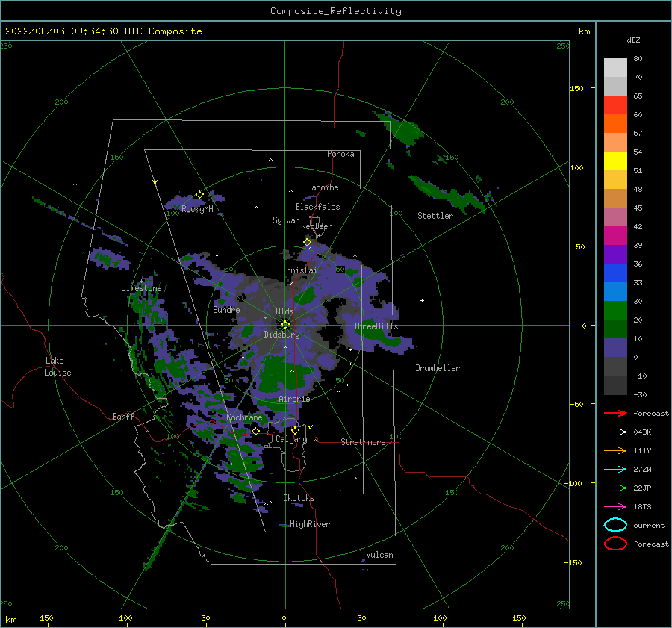Click the 'HighRiver' city label

coord(310,524)
